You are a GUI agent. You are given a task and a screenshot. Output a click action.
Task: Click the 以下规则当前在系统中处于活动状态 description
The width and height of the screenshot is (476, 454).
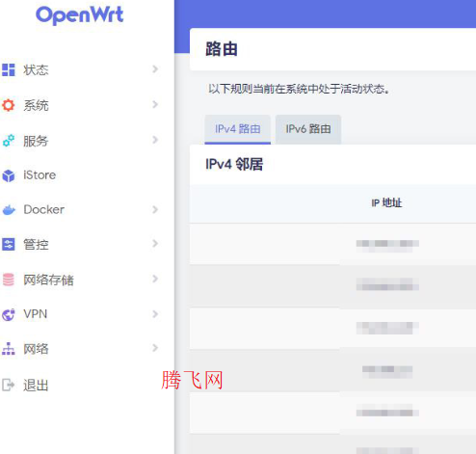coord(299,89)
